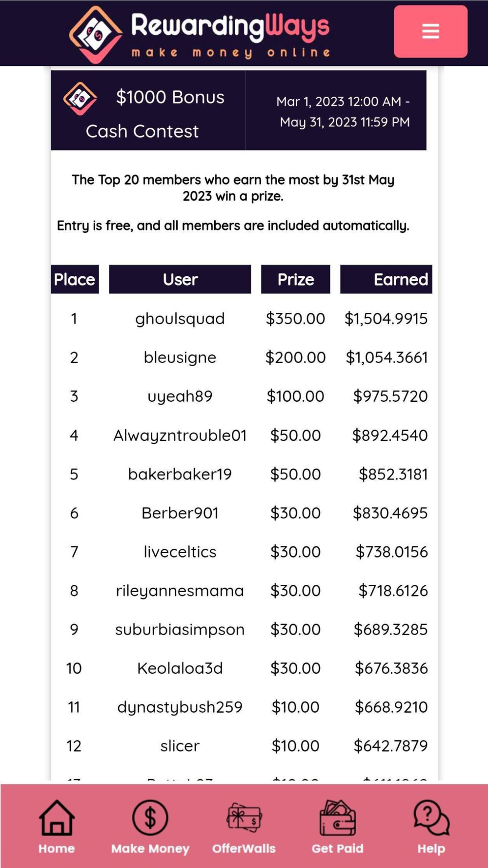The height and width of the screenshot is (868, 488).
Task: Click the $1000 Bonus Cash Contest title
Action: click(155, 114)
